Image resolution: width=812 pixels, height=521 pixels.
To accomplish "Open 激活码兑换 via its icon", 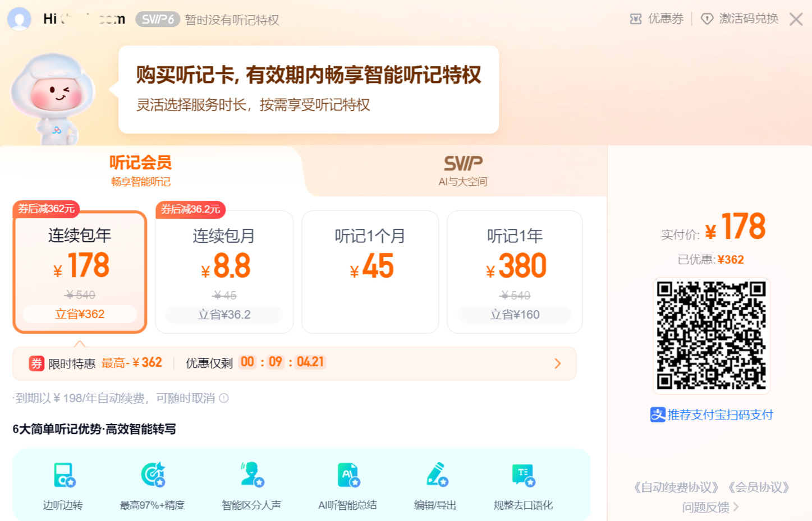I will point(708,19).
